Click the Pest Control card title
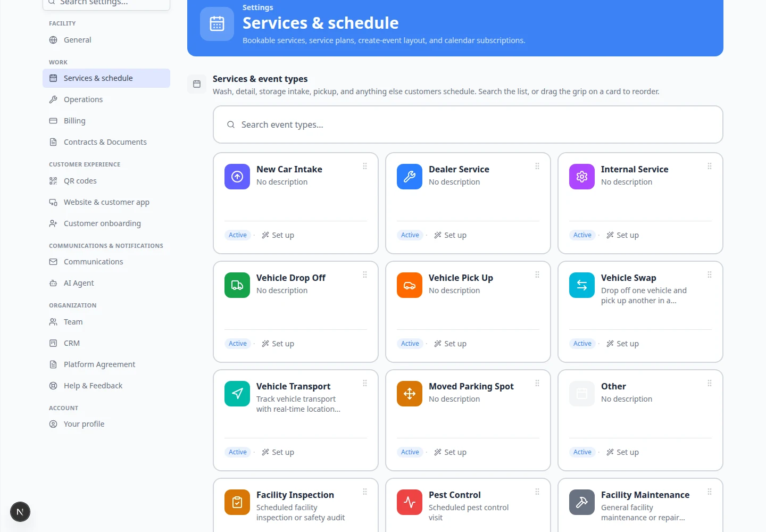Image resolution: width=766 pixels, height=532 pixels. point(455,495)
